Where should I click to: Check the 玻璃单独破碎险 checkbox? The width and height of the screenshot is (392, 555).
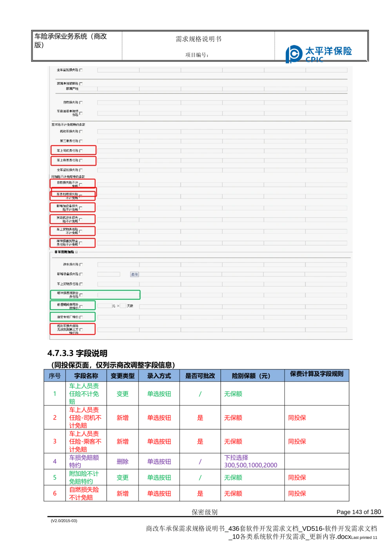pos(81,84)
